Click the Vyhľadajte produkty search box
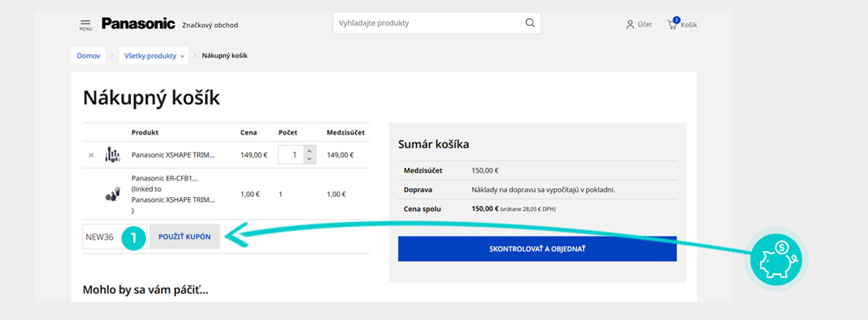868x320 pixels. 426,24
